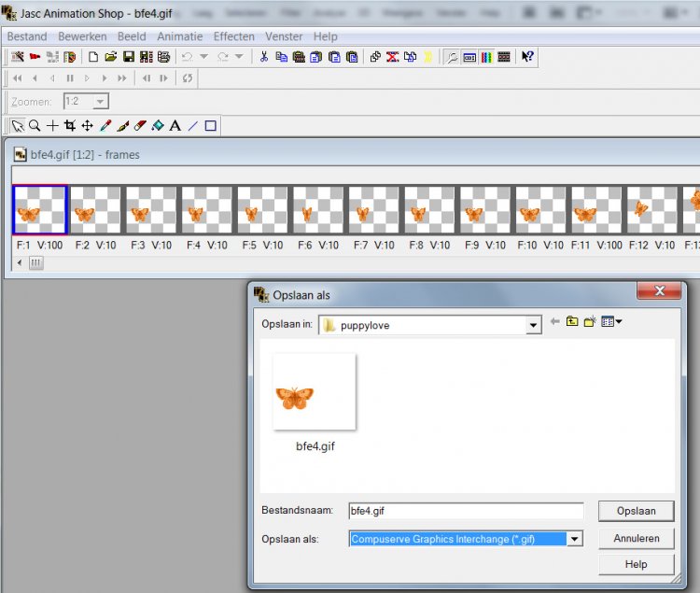Screen dimensions: 700x593
Task: Click the Cut scissors toolbar icon
Action: click(x=264, y=57)
